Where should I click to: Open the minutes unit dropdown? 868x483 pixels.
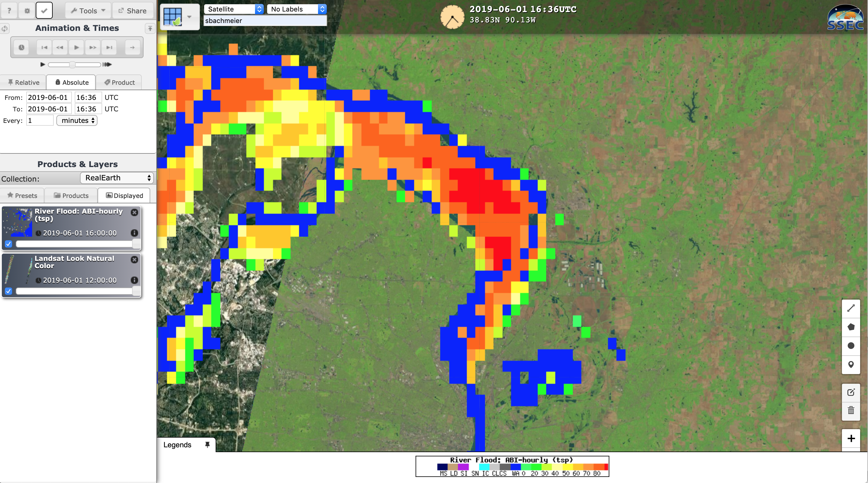click(x=77, y=120)
